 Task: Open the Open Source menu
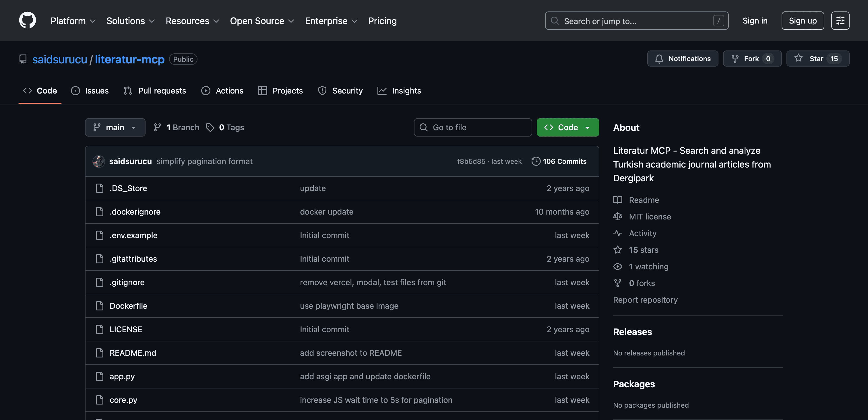click(262, 21)
